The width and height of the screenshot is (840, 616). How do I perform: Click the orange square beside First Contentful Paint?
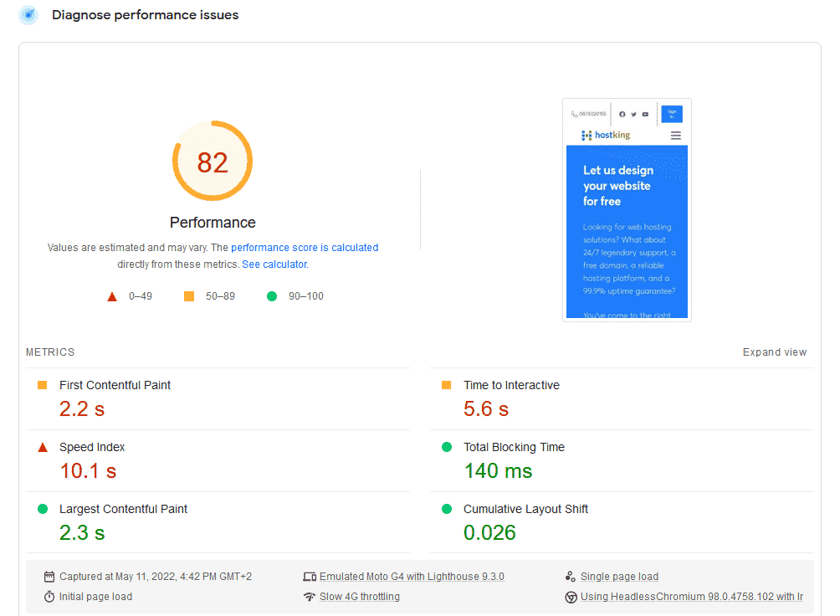point(43,385)
